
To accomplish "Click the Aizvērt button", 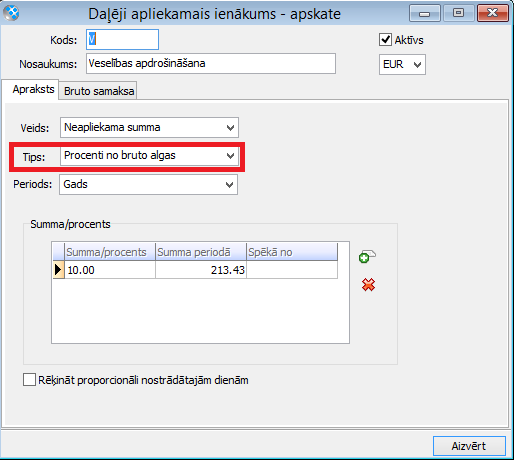I will (469, 446).
